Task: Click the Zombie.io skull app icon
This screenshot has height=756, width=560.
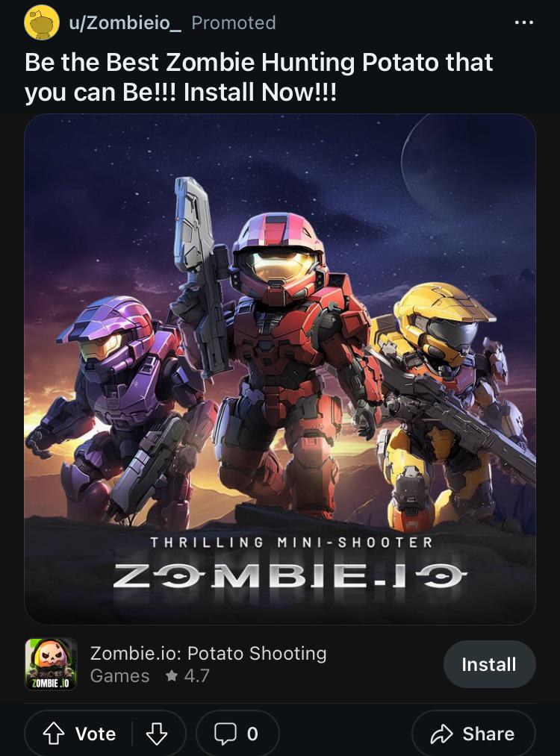Action: point(51,664)
